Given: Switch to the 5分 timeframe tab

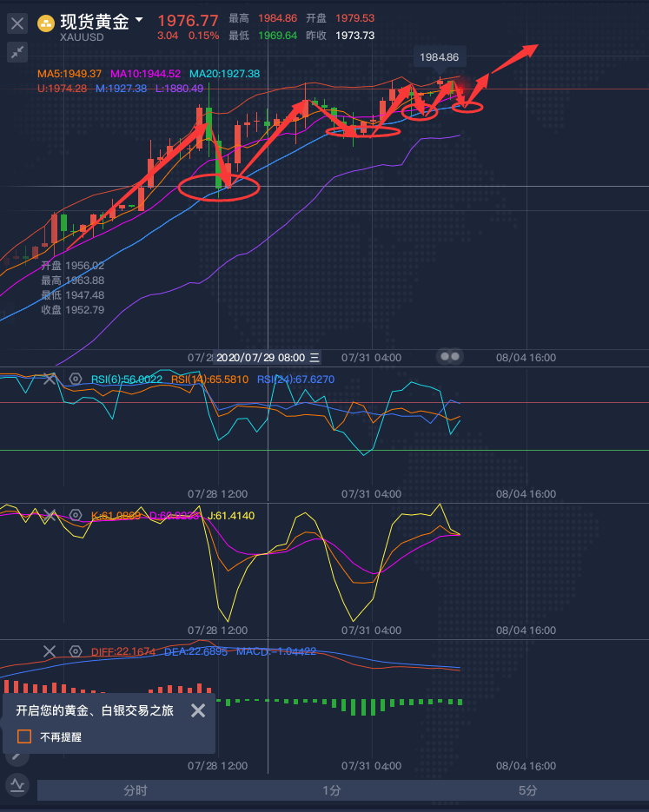Looking at the screenshot, I should (527, 790).
